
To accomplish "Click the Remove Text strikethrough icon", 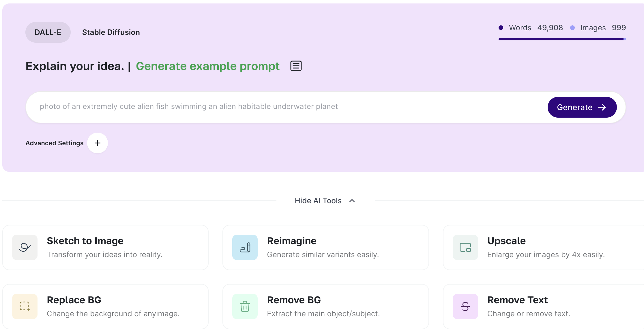I will click(x=465, y=306).
